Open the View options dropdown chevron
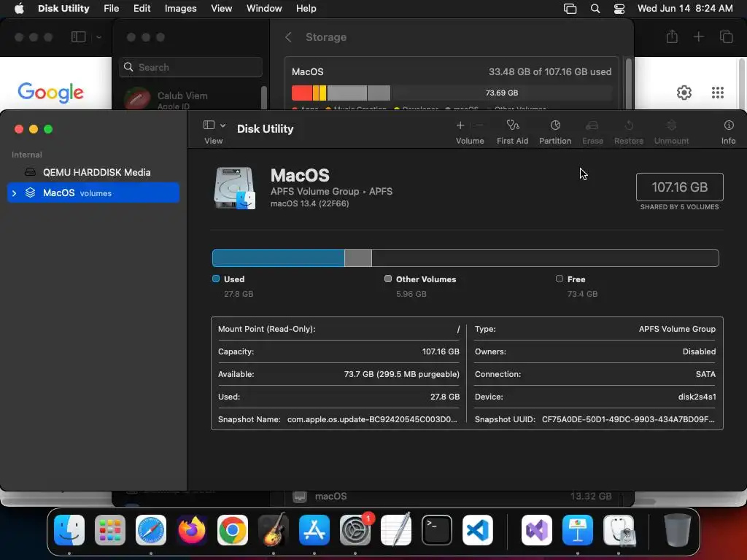 [223, 125]
